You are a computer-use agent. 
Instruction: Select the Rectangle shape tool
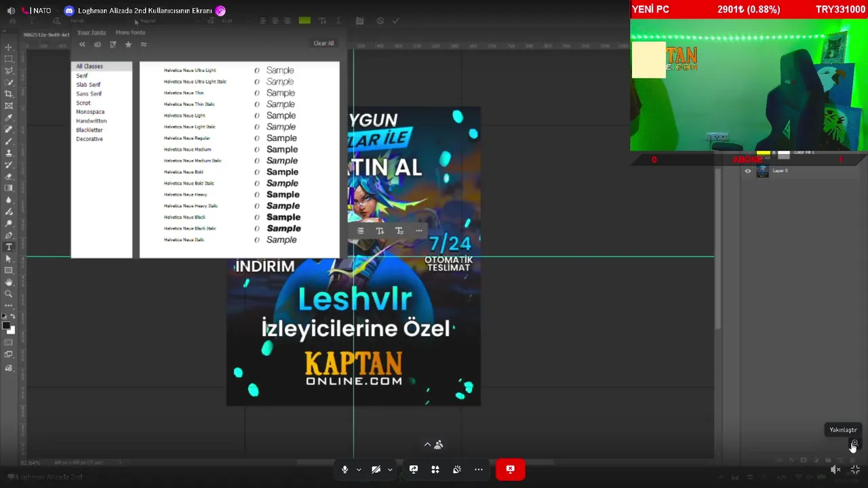(9, 270)
